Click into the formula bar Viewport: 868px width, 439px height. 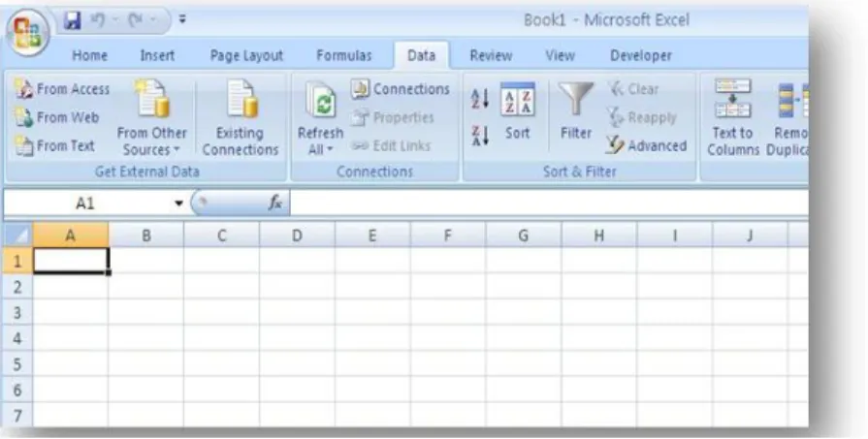tap(548, 203)
